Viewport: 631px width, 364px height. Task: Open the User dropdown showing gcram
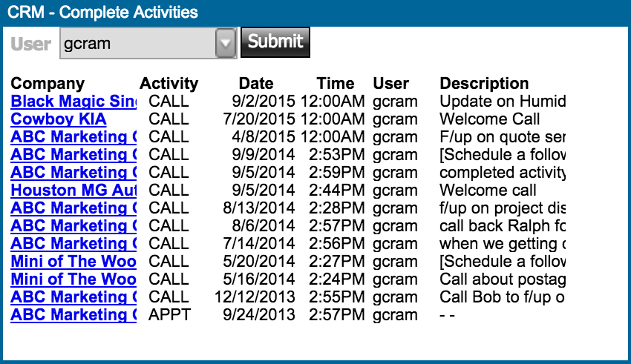point(148,43)
